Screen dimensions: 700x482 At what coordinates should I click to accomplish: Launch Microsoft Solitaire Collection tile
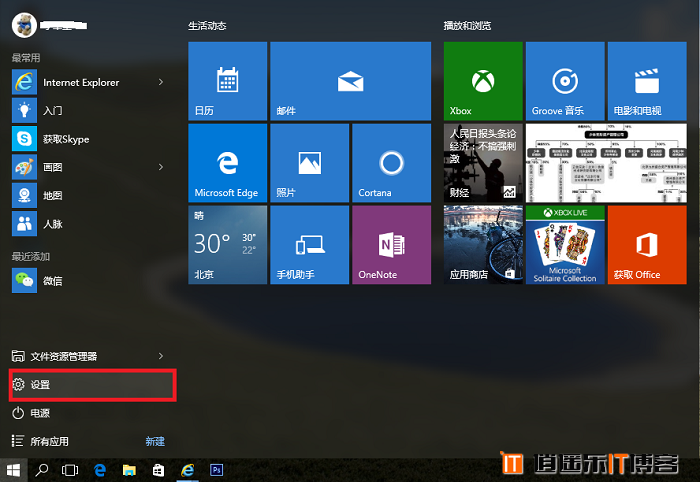tap(565, 245)
